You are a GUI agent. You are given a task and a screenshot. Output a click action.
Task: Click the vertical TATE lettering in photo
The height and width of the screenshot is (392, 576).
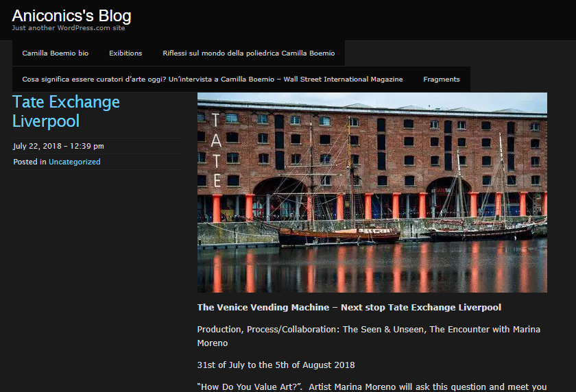[217, 151]
